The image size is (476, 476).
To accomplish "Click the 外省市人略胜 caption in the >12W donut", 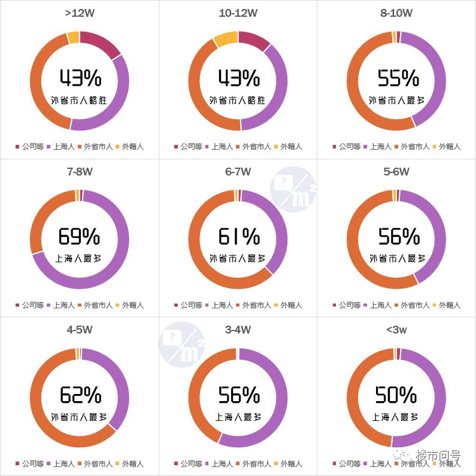I will coord(79,100).
